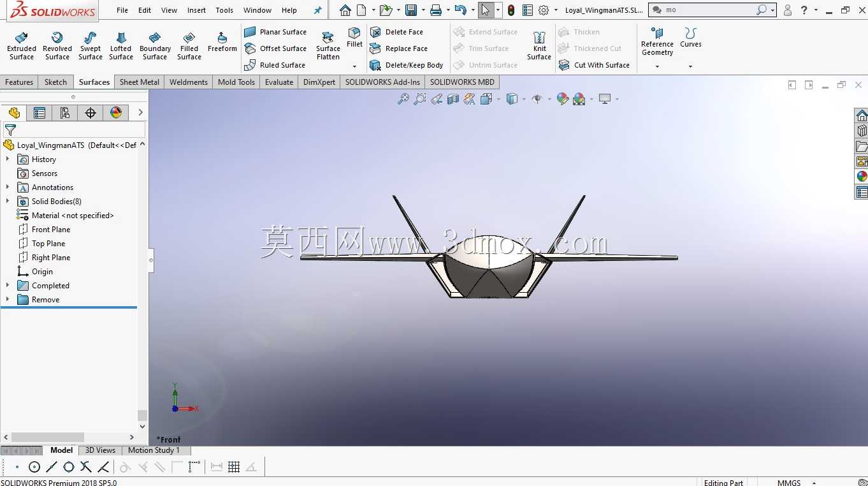
Task: Select the Replace Face tool
Action: pos(399,48)
